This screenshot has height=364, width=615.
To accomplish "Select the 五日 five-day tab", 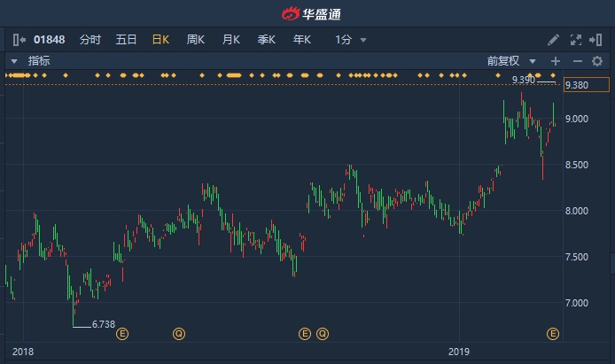I will [x=126, y=40].
